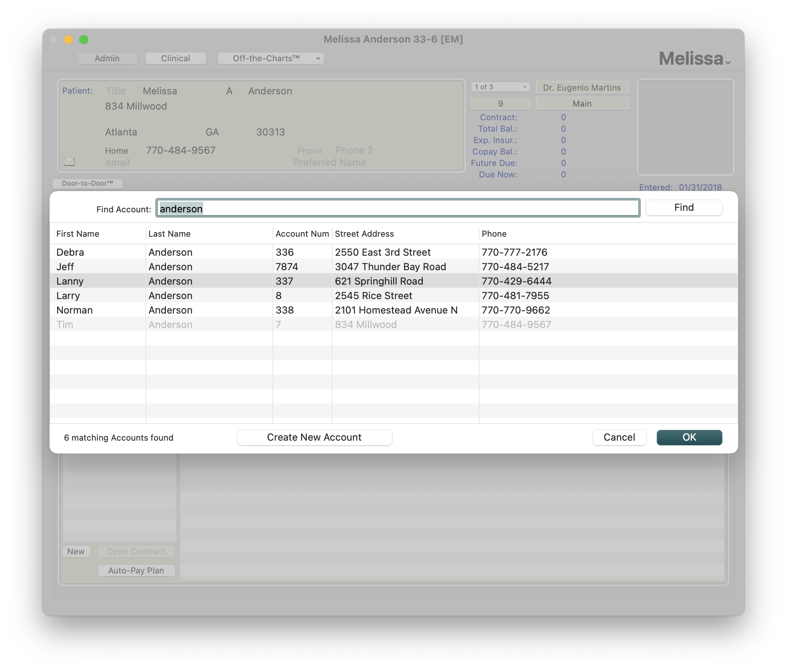Open the Admin tab
Image resolution: width=787 pixels, height=672 pixels.
click(107, 58)
